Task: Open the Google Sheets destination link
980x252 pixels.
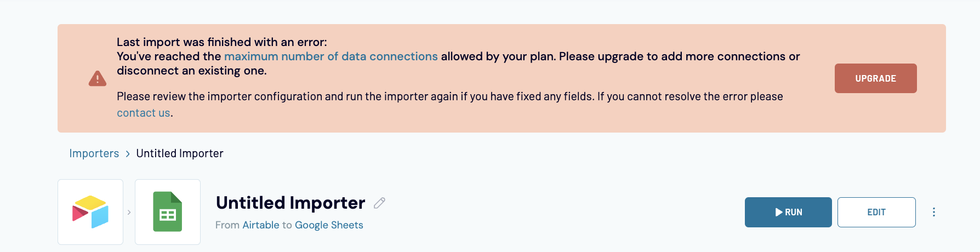Action: coord(329,225)
